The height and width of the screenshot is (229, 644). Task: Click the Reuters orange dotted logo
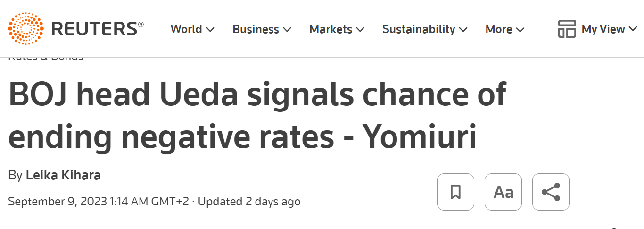[26, 29]
